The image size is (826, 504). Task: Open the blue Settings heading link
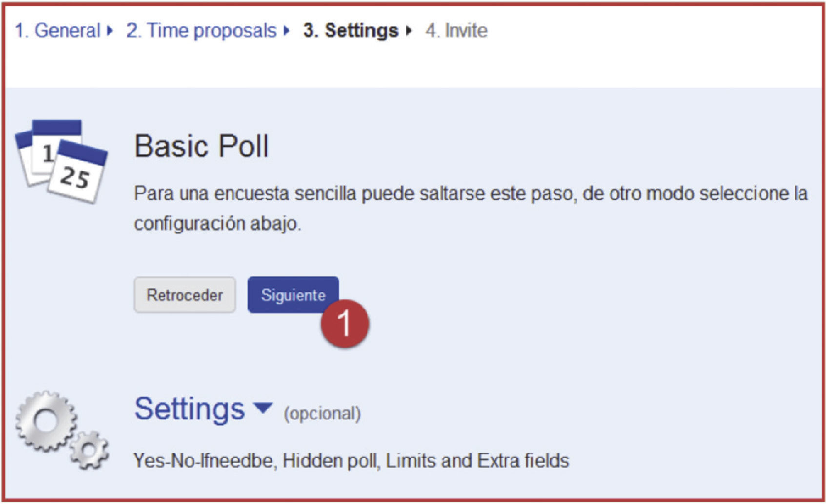click(x=189, y=409)
